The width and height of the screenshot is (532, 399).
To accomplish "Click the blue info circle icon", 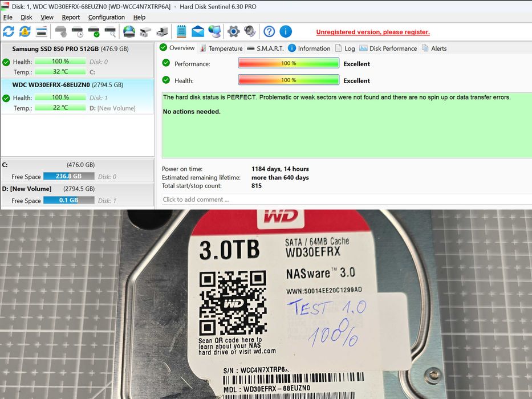I will click(x=286, y=31).
